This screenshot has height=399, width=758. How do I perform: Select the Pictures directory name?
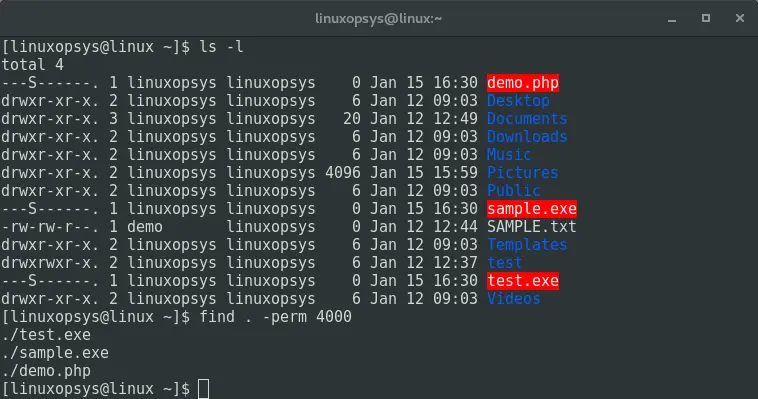(523, 173)
